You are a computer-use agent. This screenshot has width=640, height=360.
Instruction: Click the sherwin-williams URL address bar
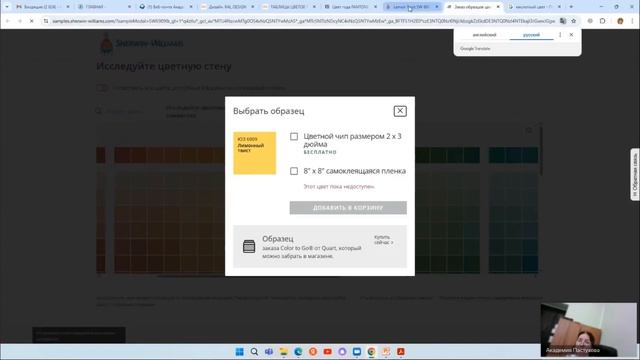pyautogui.click(x=304, y=21)
